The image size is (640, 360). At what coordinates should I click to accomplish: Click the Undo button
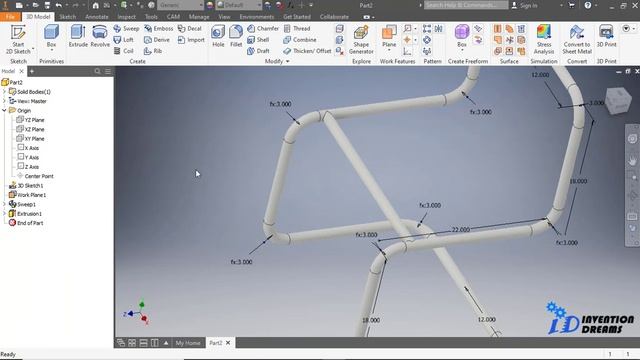[x=59, y=5]
